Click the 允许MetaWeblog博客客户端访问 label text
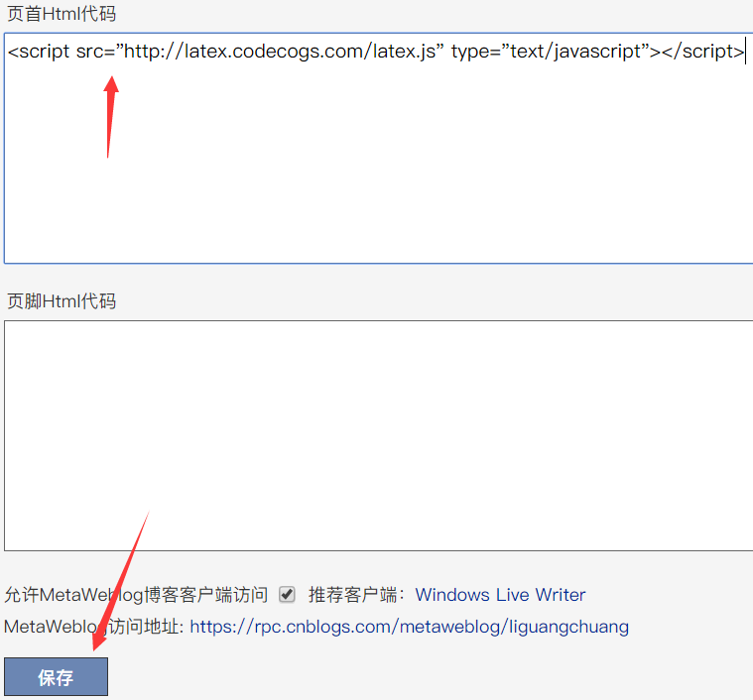Viewport: 753px width, 700px height. [x=136, y=595]
